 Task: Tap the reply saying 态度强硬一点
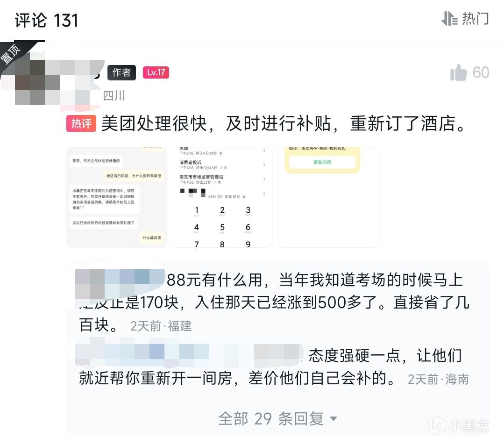tap(274, 367)
